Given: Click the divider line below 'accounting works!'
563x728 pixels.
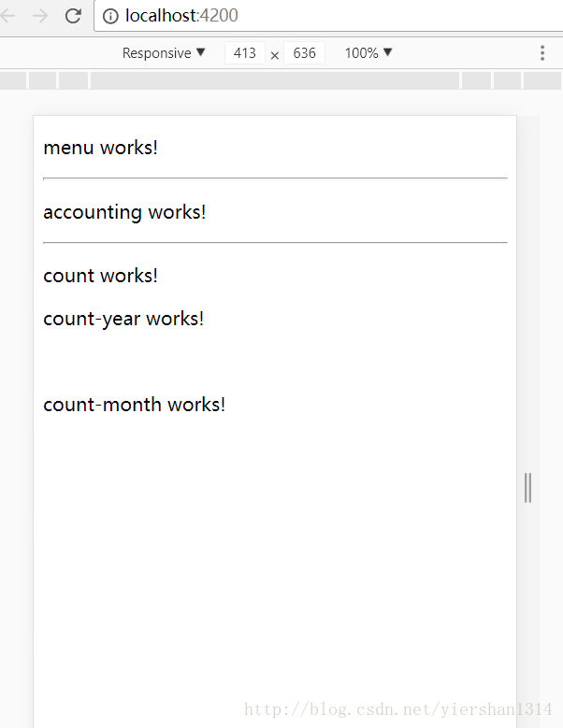Looking at the screenshot, I should [x=275, y=242].
